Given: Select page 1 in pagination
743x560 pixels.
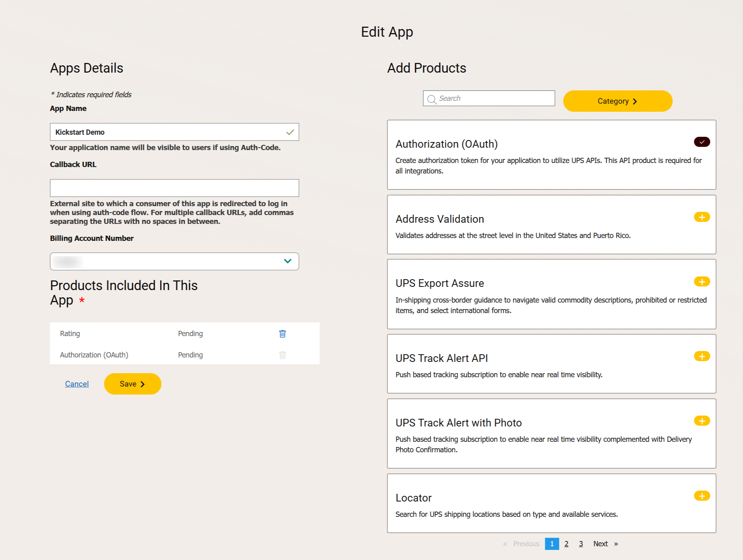Looking at the screenshot, I should tap(552, 544).
